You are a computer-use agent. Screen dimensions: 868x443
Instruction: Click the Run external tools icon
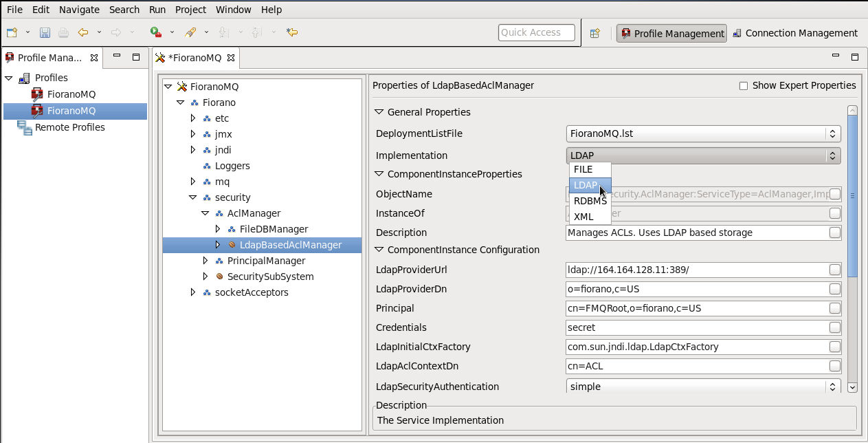[156, 32]
